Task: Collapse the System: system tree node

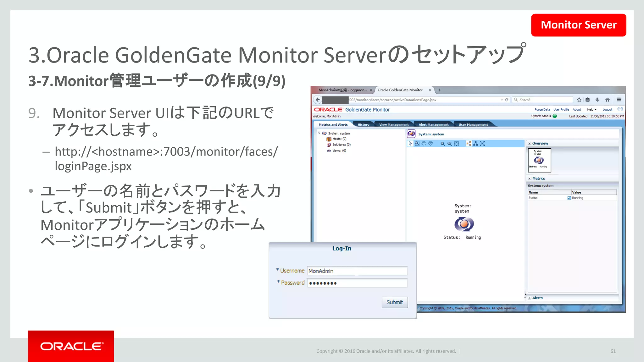Action: click(x=319, y=133)
